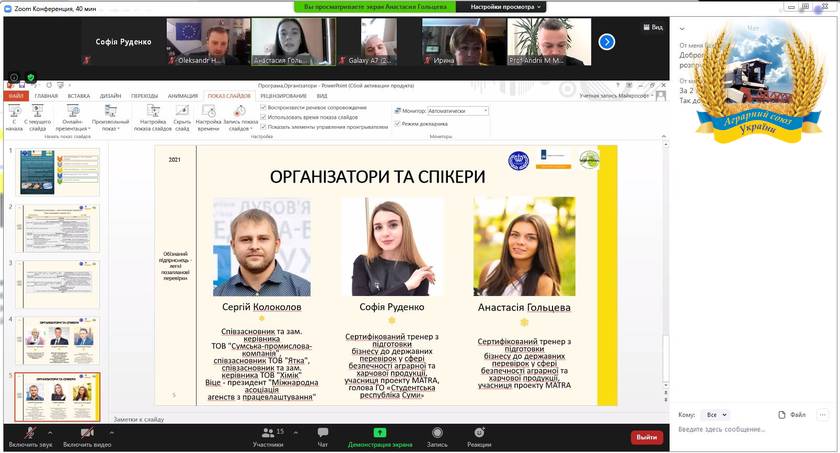Open the Участники participants panel

tap(268, 437)
